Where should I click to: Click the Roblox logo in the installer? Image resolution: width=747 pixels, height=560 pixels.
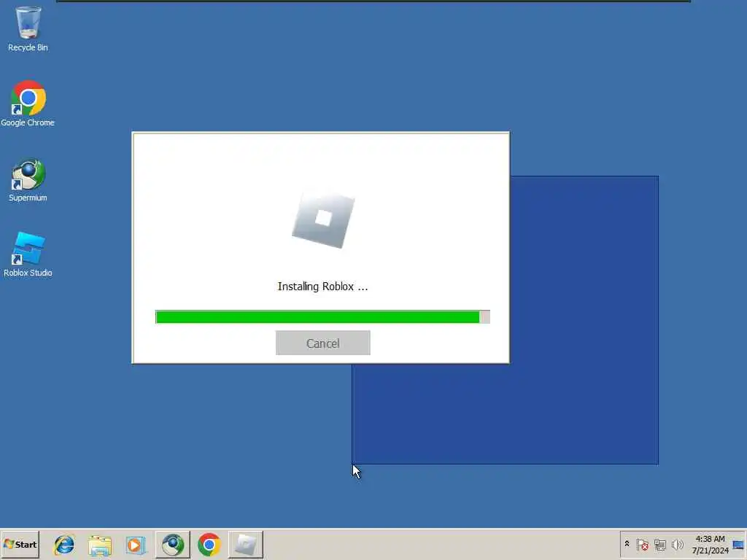click(323, 219)
